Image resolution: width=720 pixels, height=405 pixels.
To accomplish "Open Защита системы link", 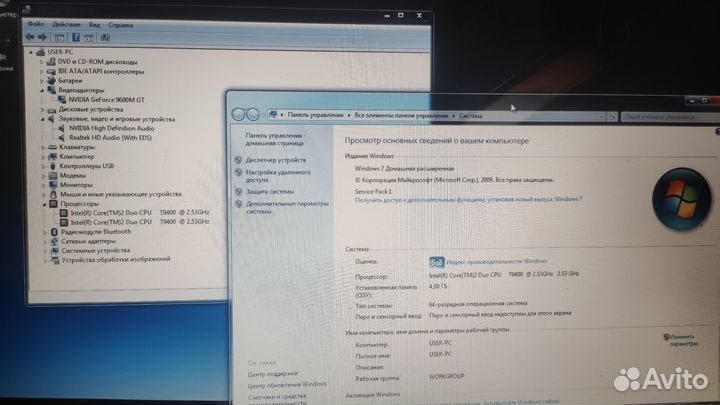I will (270, 191).
